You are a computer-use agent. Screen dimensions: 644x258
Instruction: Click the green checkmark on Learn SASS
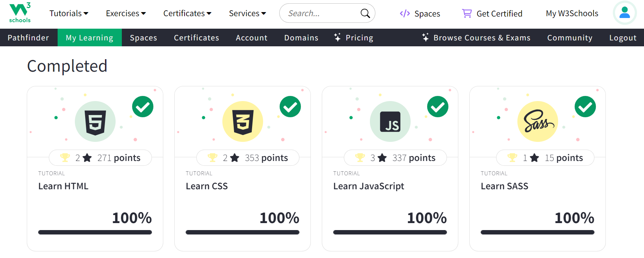(x=585, y=107)
